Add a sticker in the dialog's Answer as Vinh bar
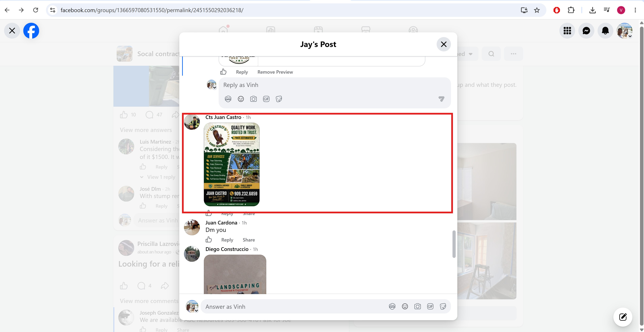The image size is (644, 332). tap(443, 306)
